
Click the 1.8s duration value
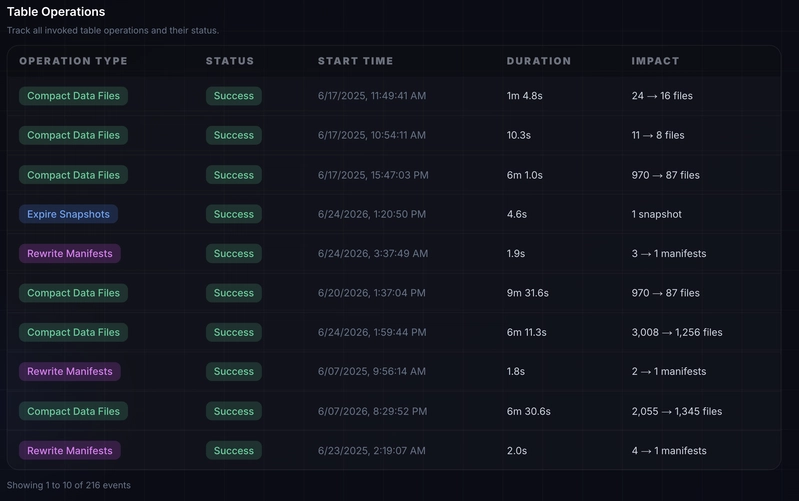[x=516, y=372]
